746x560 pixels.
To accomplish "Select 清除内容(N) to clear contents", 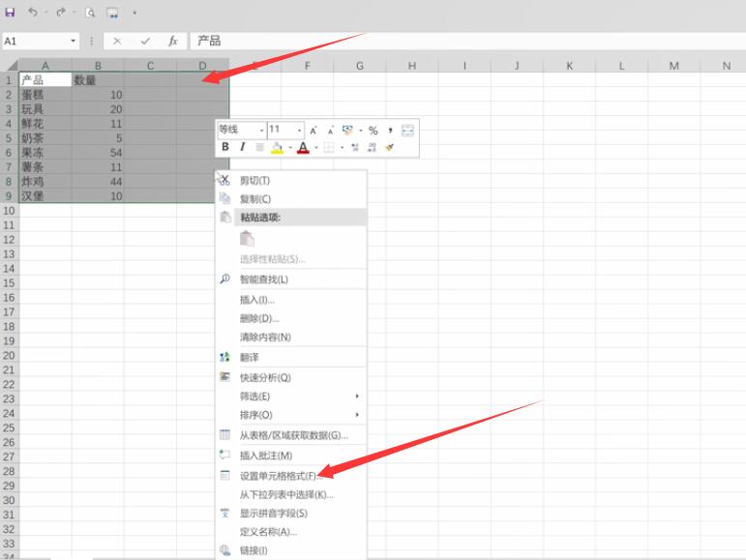I will click(291, 337).
